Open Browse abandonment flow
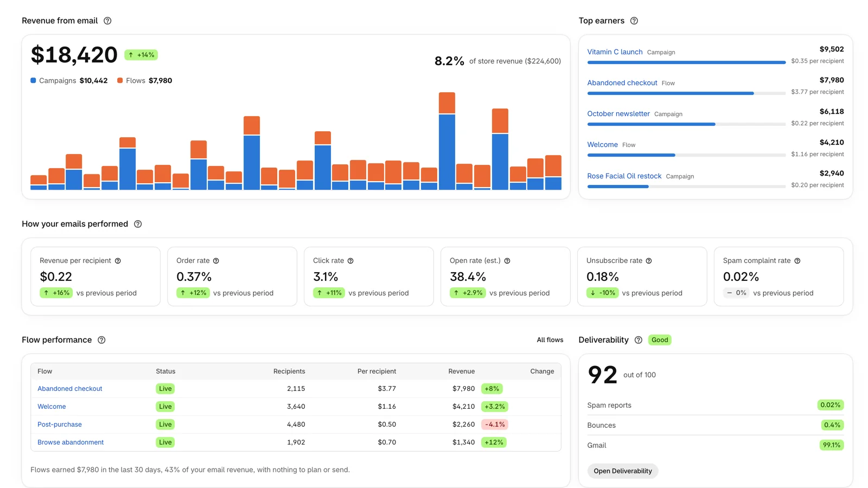Screen dimensions: 868x488 pyautogui.click(x=71, y=442)
